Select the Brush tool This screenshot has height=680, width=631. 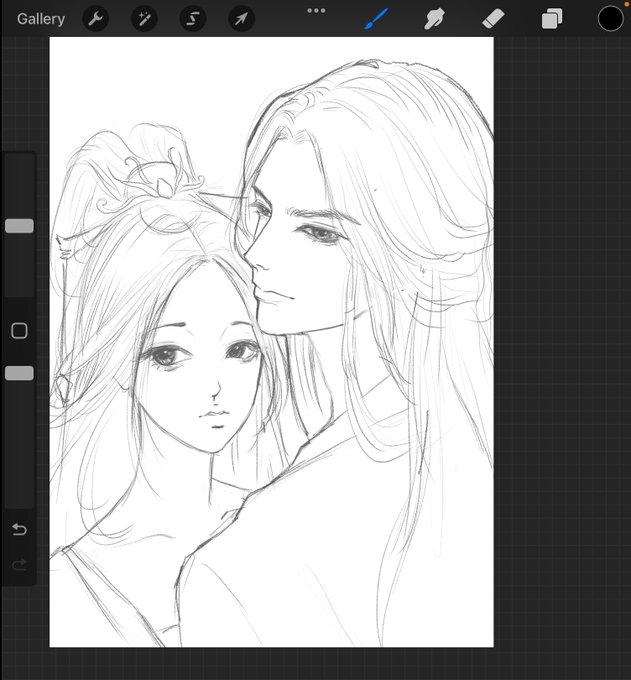point(376,19)
